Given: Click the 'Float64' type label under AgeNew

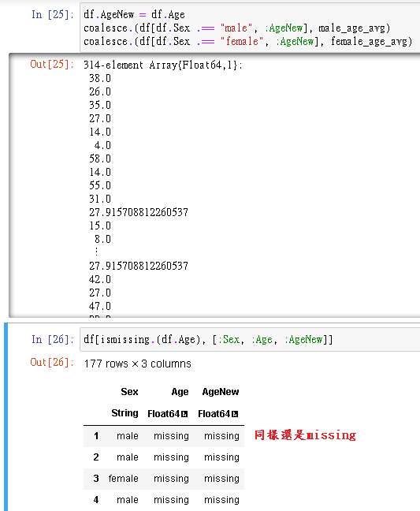Looking at the screenshot, I should pyautogui.click(x=214, y=414).
